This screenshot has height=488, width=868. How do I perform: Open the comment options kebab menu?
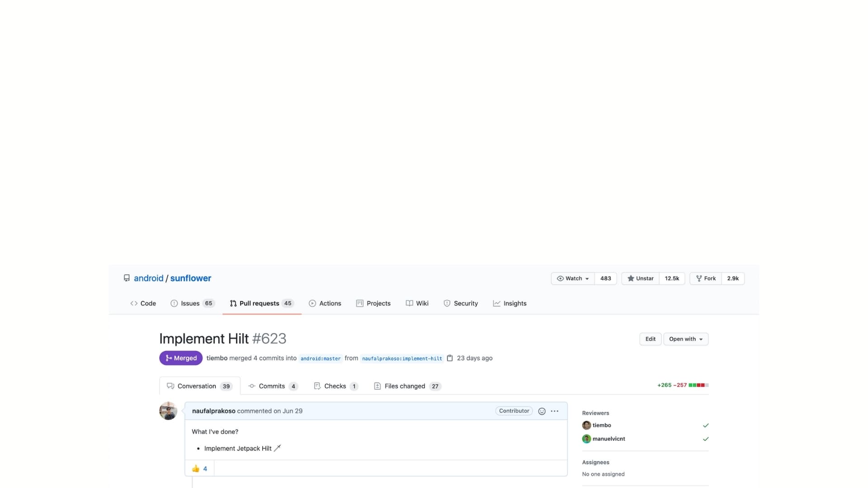(x=554, y=411)
